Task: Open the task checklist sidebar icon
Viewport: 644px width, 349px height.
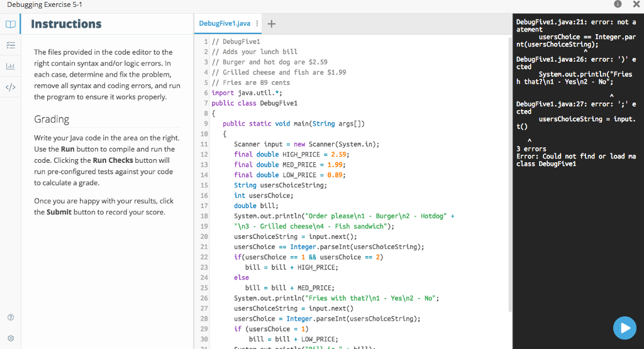Action: 11,45
